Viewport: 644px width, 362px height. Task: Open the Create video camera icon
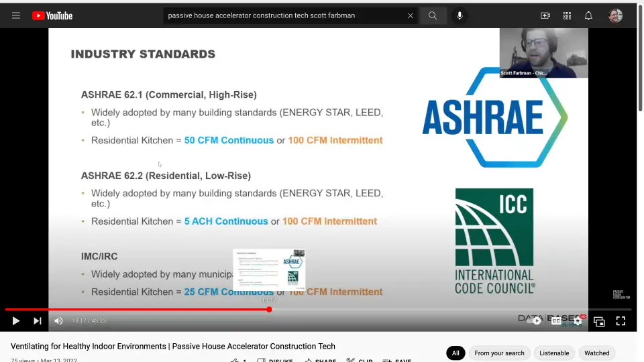pyautogui.click(x=545, y=15)
